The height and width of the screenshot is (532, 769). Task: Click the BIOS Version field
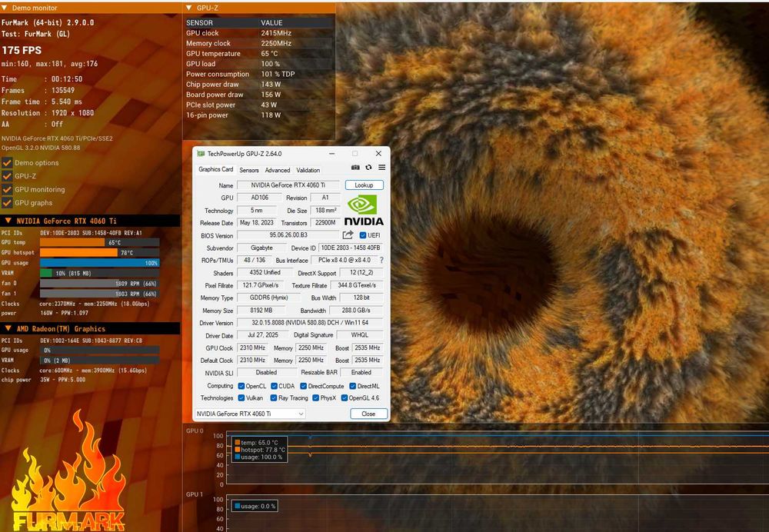[288, 235]
